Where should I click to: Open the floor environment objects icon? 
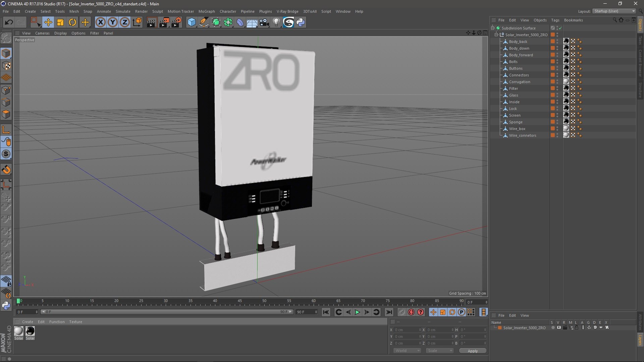(x=252, y=22)
